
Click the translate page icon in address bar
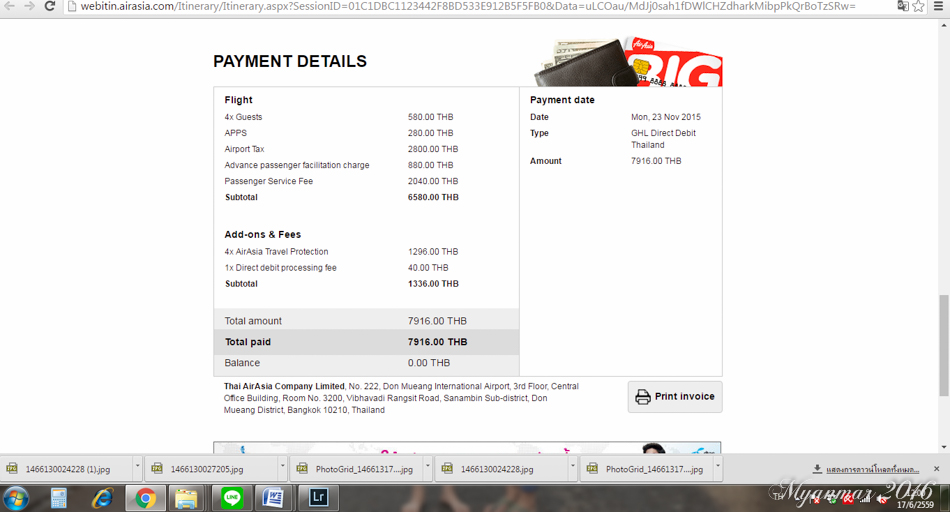pos(903,6)
